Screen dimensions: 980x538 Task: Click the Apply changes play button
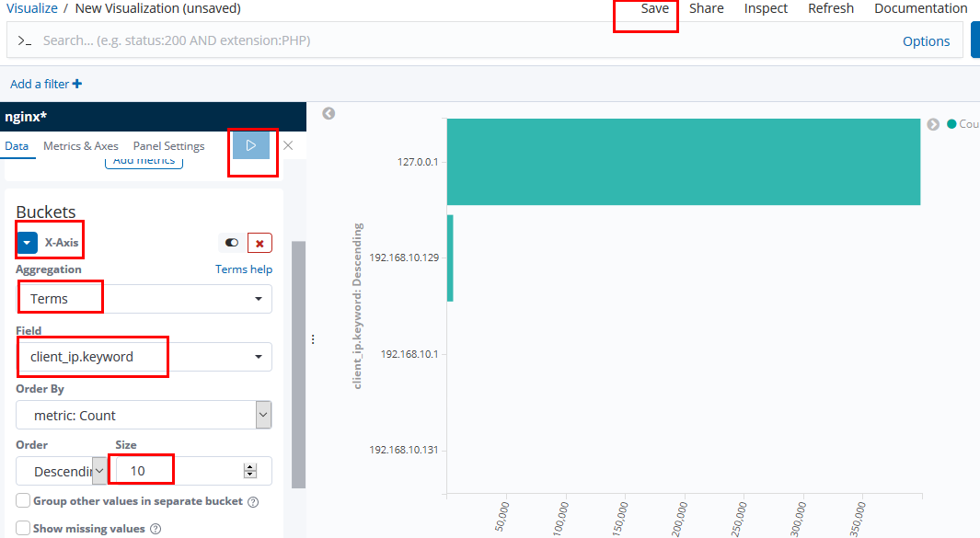click(x=251, y=145)
